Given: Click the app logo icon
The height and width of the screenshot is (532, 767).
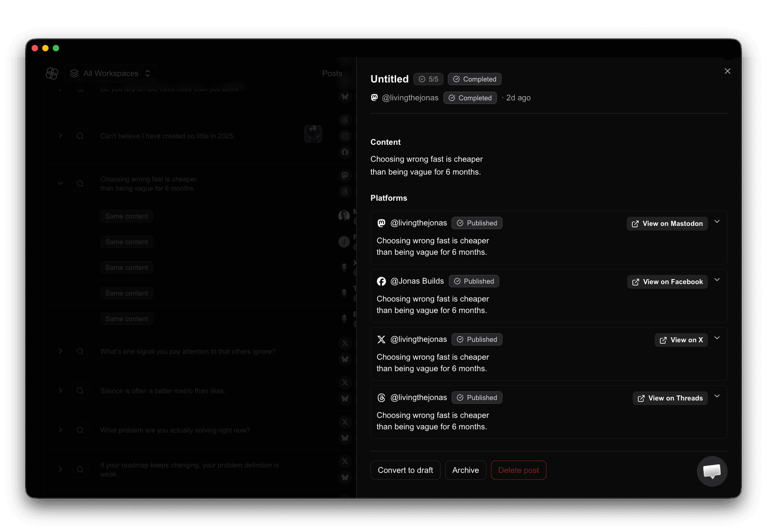Looking at the screenshot, I should pos(52,73).
